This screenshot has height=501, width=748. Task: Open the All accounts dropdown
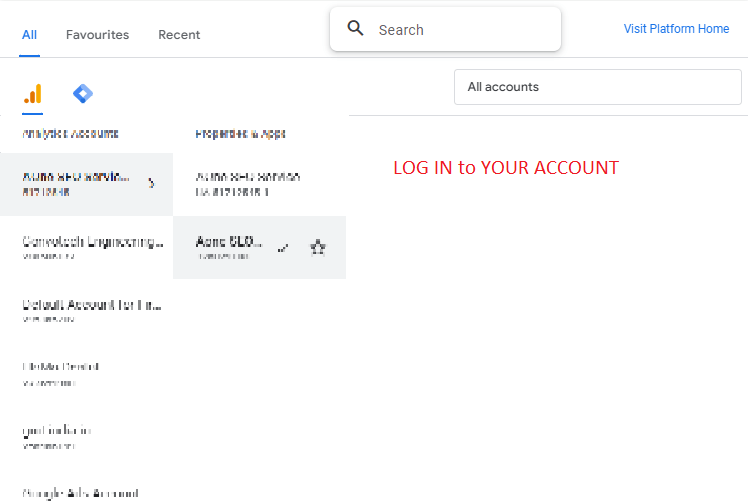pos(598,87)
